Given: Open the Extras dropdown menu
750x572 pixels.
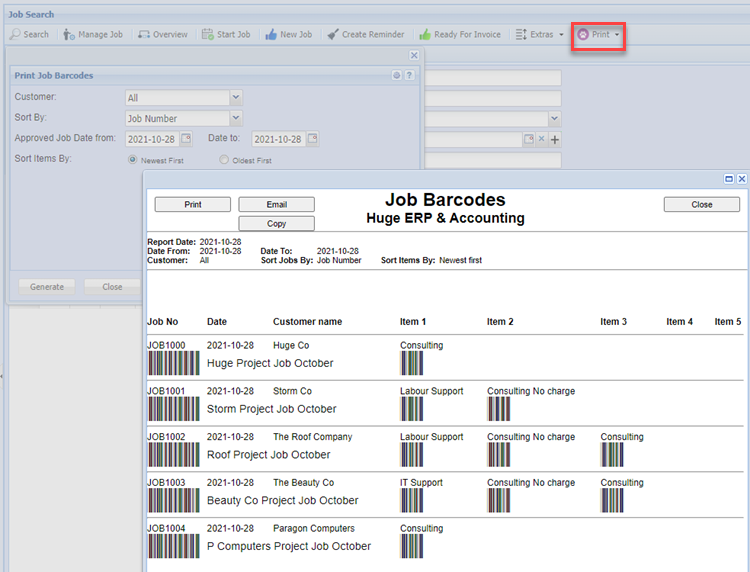Looking at the screenshot, I should pyautogui.click(x=540, y=34).
